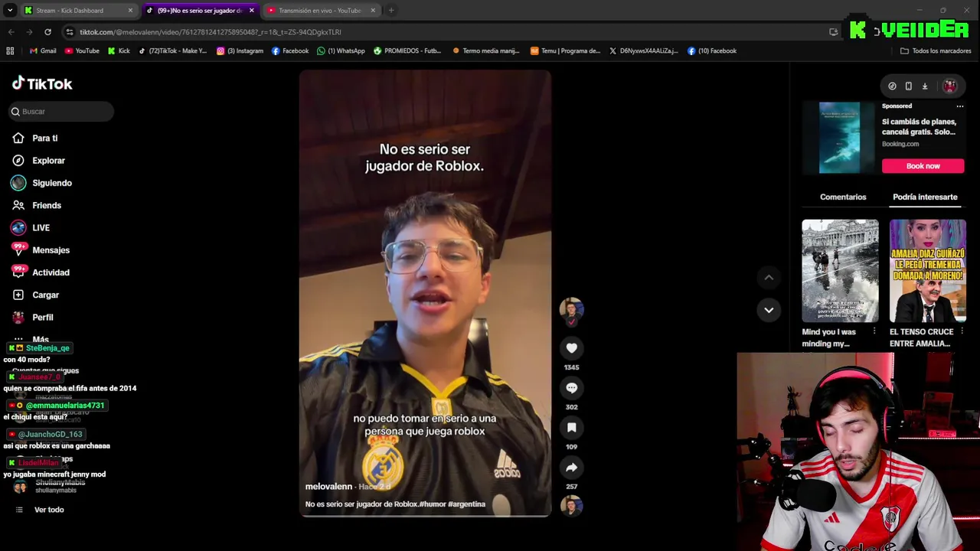Image resolution: width=980 pixels, height=551 pixels.
Task: Click the Book now button
Action: (923, 166)
